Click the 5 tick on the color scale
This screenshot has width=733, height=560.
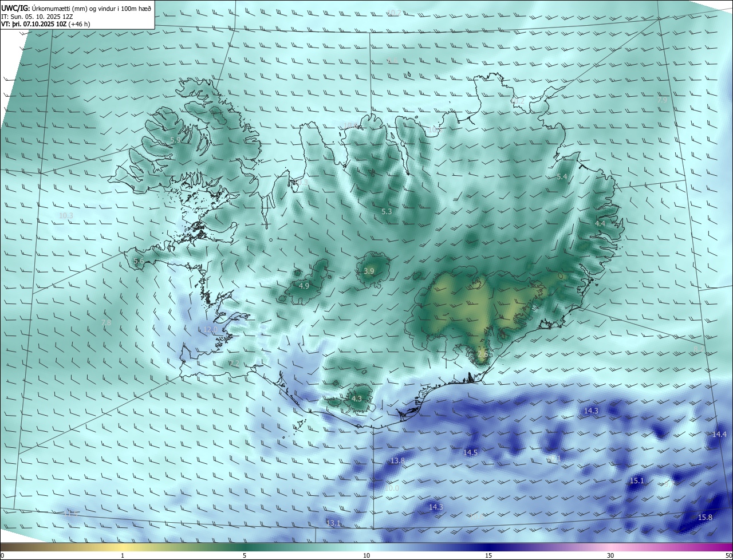(245, 556)
